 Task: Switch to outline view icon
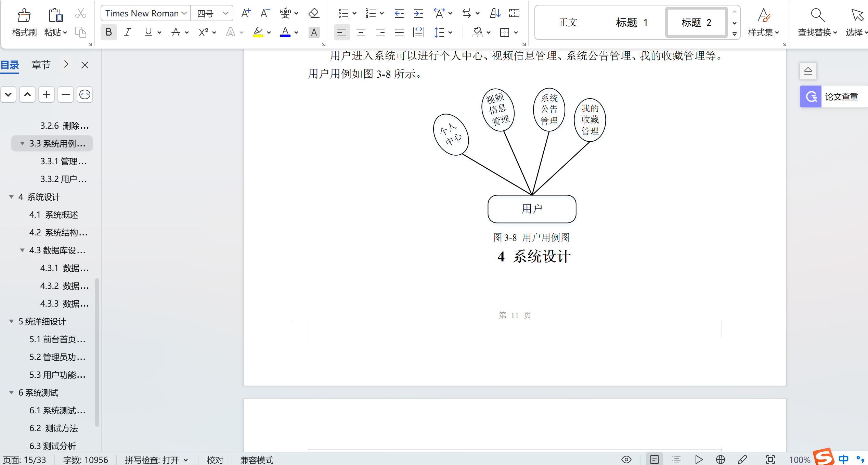[676, 460]
